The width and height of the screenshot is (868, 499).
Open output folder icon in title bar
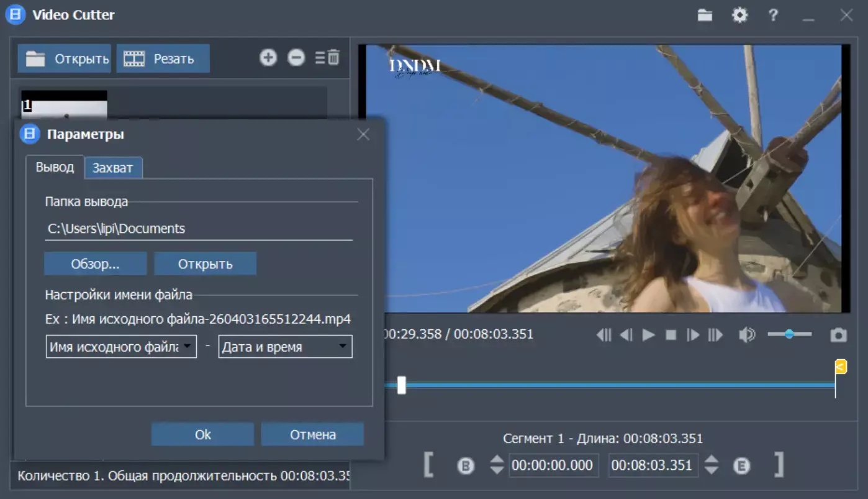(705, 16)
